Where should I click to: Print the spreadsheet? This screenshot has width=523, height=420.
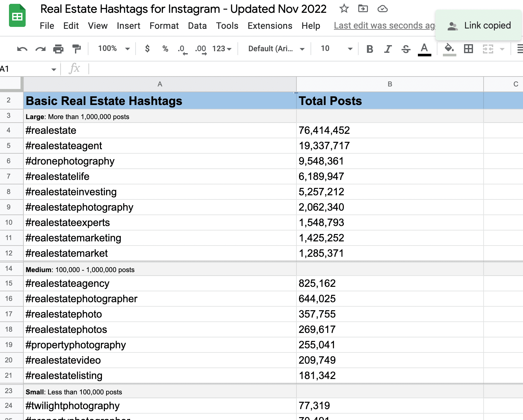pos(58,49)
